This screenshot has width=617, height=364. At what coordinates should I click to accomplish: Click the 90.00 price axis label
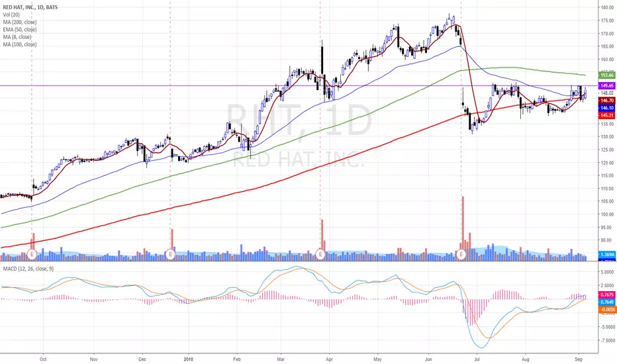pos(608,240)
